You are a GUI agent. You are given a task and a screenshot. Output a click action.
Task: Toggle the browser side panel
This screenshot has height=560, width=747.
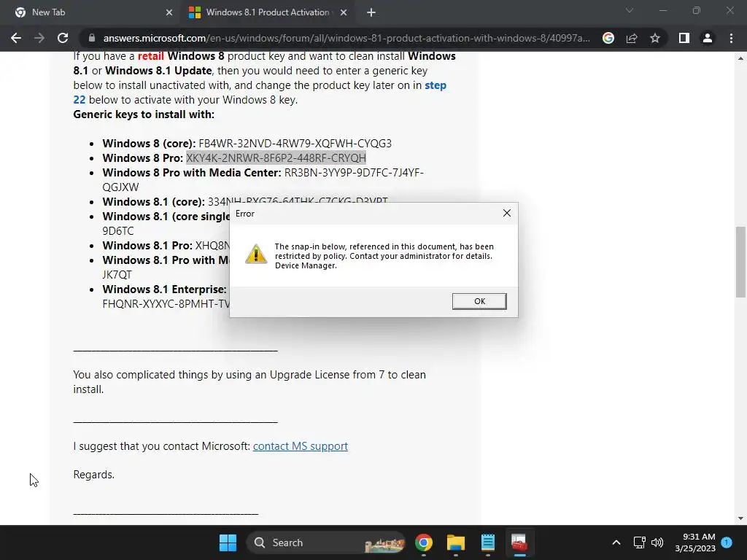[x=684, y=38]
